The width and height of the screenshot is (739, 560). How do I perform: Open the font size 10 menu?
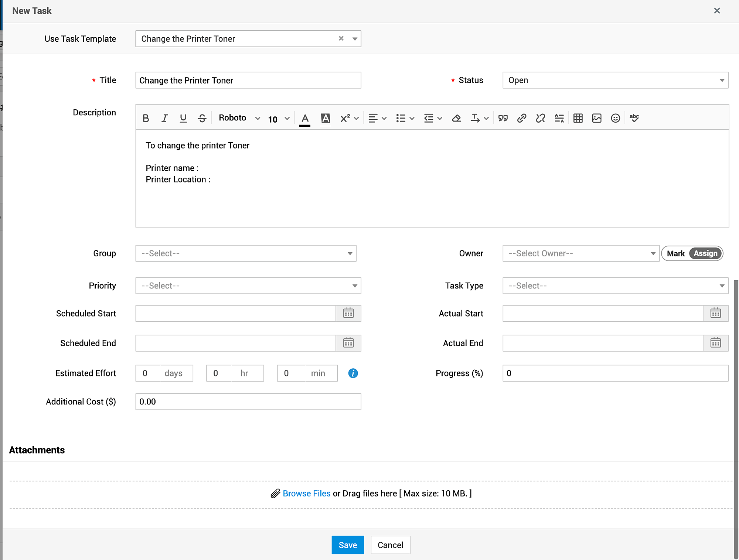[x=278, y=119]
